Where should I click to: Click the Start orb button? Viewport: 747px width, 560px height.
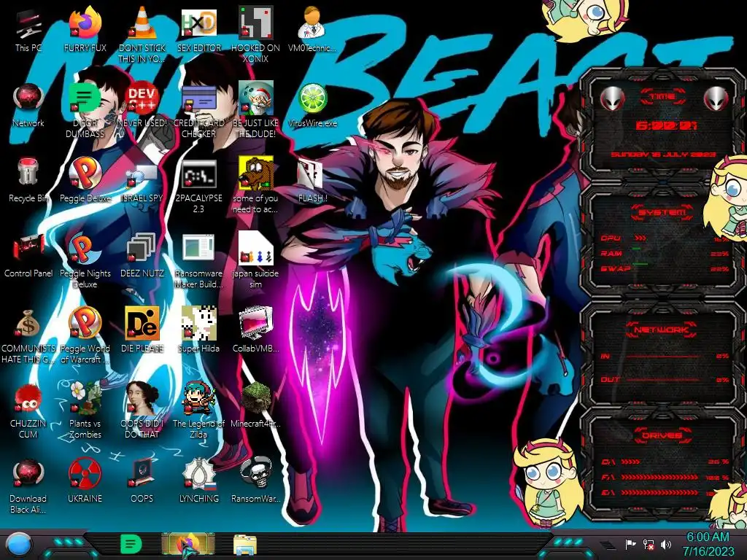(18, 545)
